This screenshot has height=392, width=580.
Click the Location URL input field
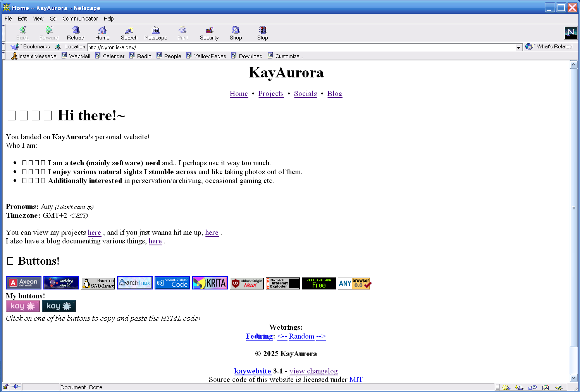coord(302,47)
